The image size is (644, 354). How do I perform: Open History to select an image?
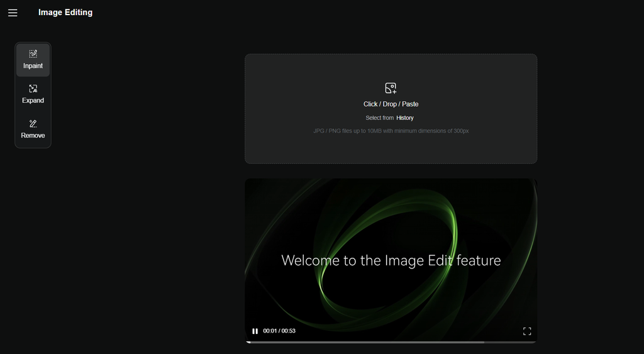coord(405,118)
